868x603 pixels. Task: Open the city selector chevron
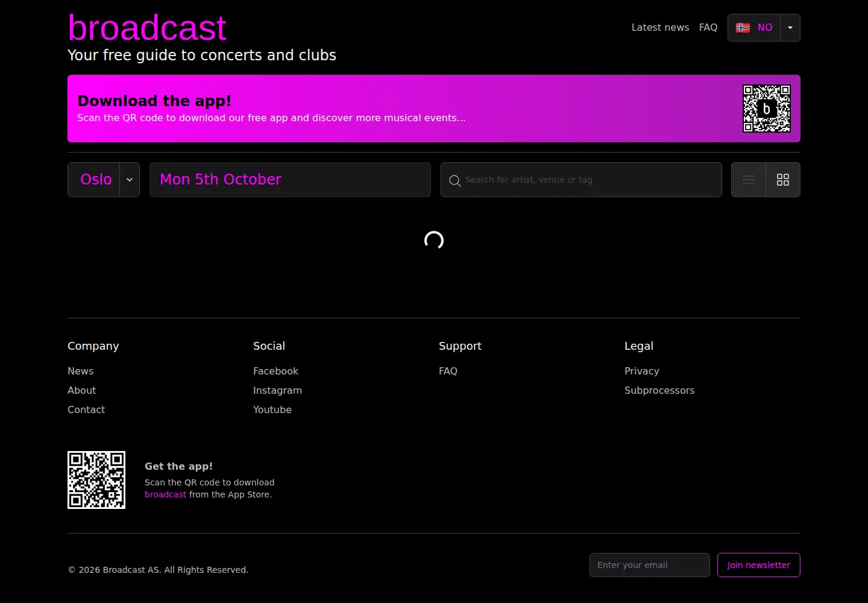(130, 180)
